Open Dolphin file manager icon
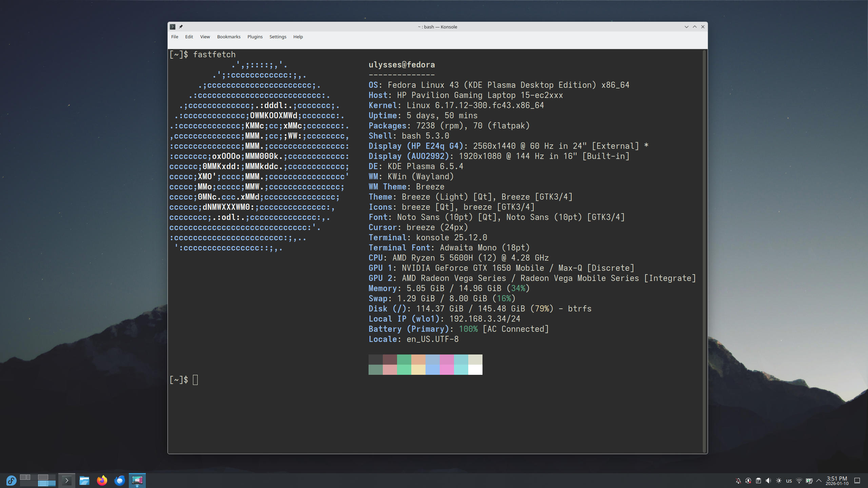This screenshot has height=488, width=868. click(x=84, y=480)
